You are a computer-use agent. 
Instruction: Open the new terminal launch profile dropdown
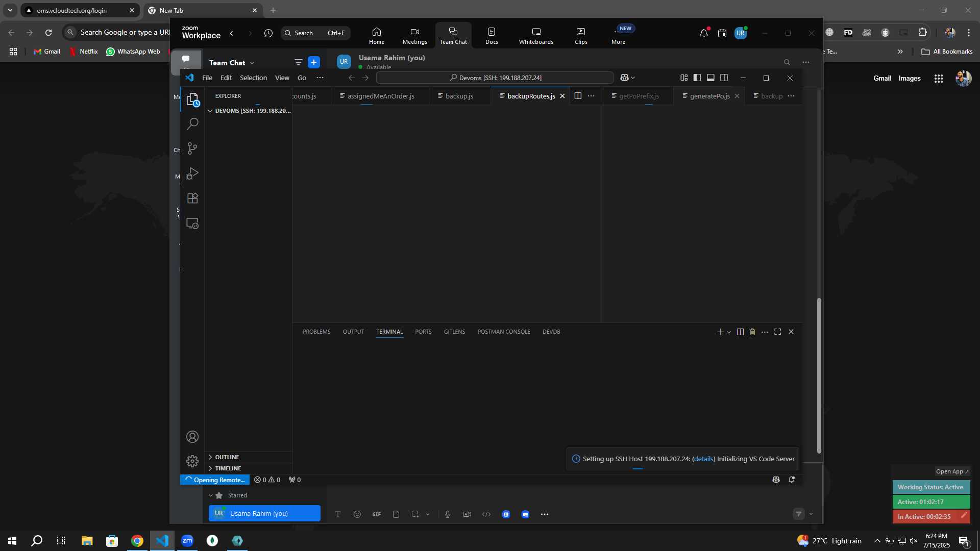(729, 332)
